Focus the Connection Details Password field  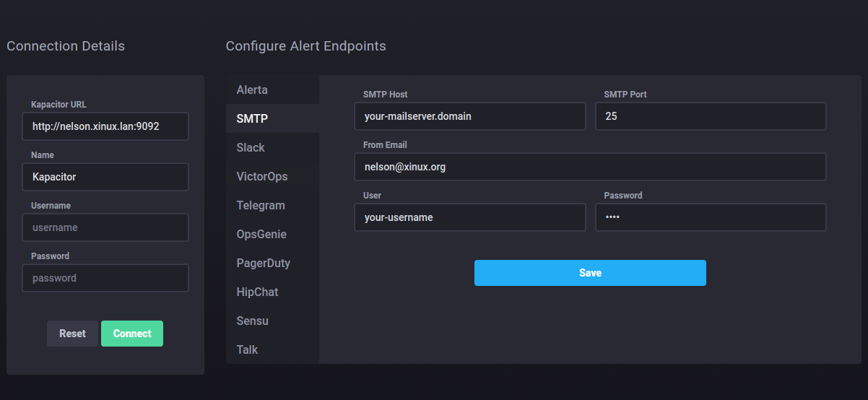click(x=105, y=278)
